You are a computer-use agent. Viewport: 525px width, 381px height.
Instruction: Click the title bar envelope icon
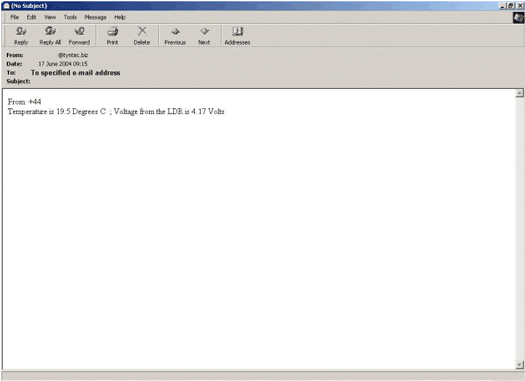click(x=6, y=6)
